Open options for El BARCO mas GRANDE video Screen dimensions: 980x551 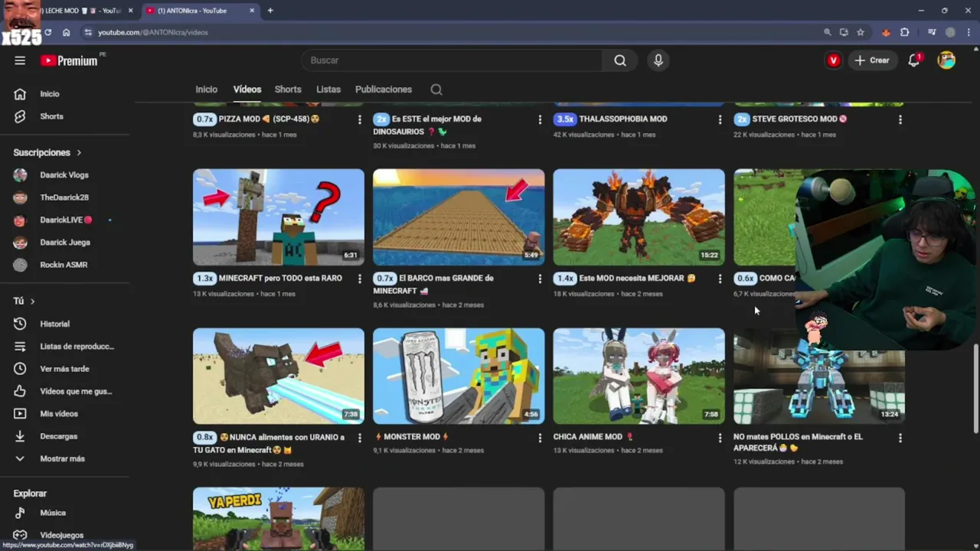(x=540, y=279)
